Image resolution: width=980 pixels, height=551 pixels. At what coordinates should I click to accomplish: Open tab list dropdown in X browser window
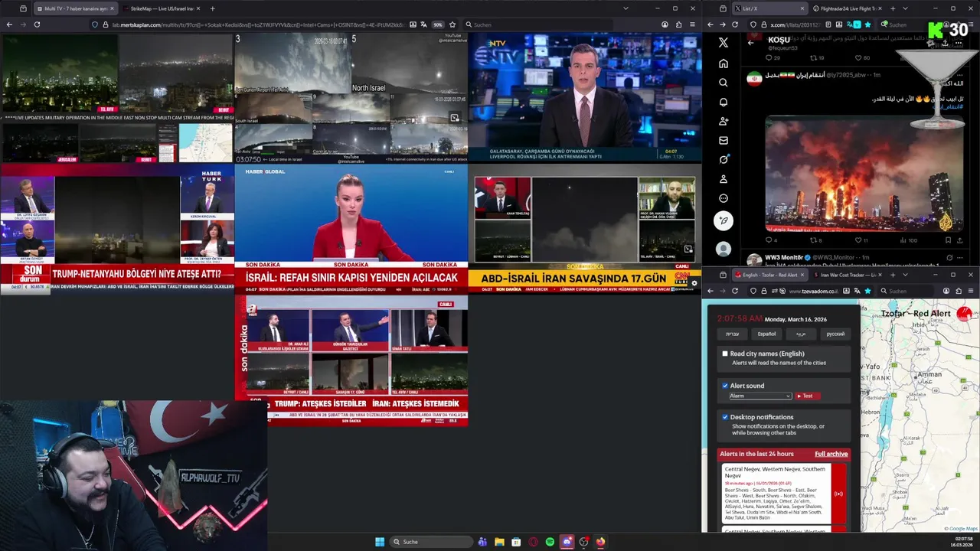pyautogui.click(x=905, y=8)
